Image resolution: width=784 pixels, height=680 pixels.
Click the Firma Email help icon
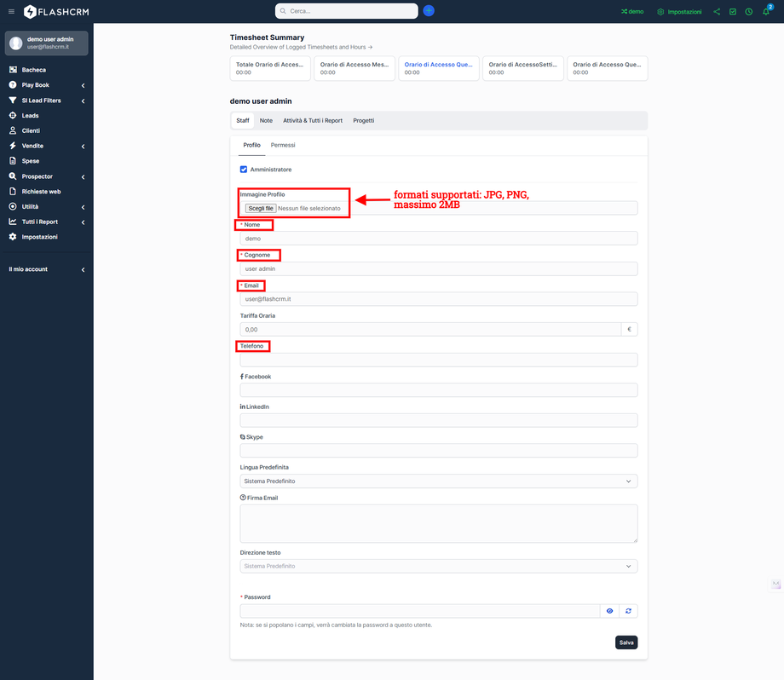243,498
